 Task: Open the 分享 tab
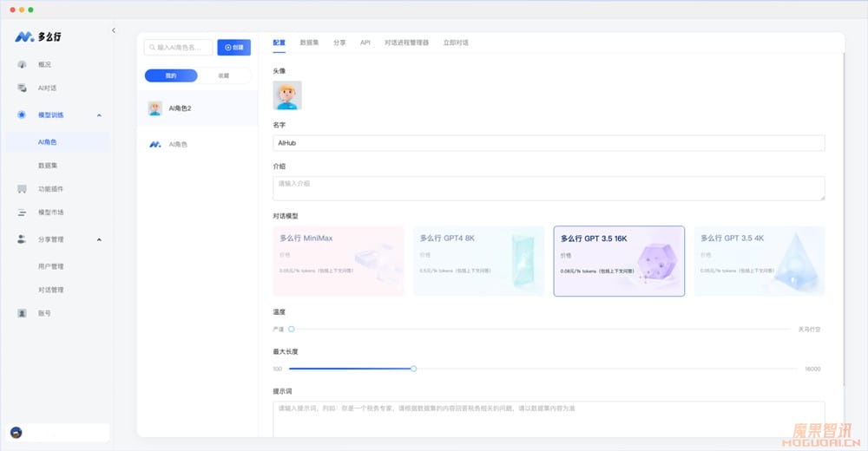339,42
